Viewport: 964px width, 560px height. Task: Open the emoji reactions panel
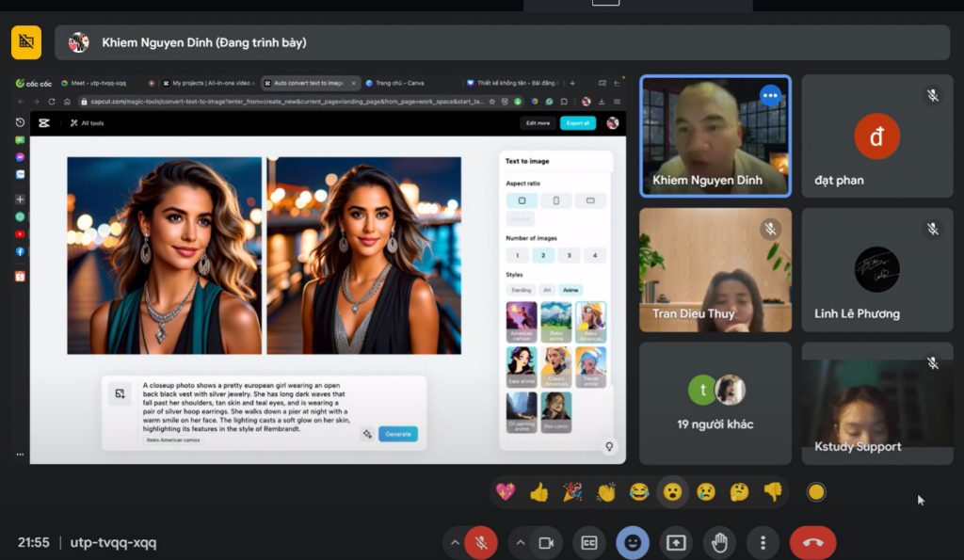coord(632,542)
